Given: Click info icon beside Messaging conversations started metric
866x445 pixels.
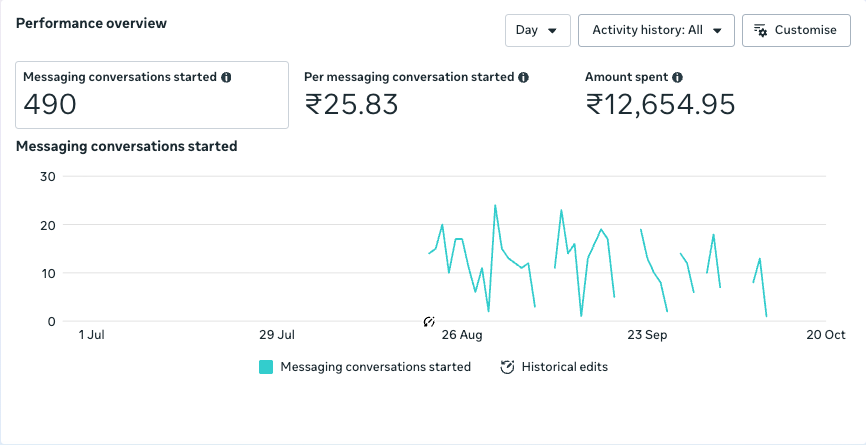Looking at the screenshot, I should [226, 77].
